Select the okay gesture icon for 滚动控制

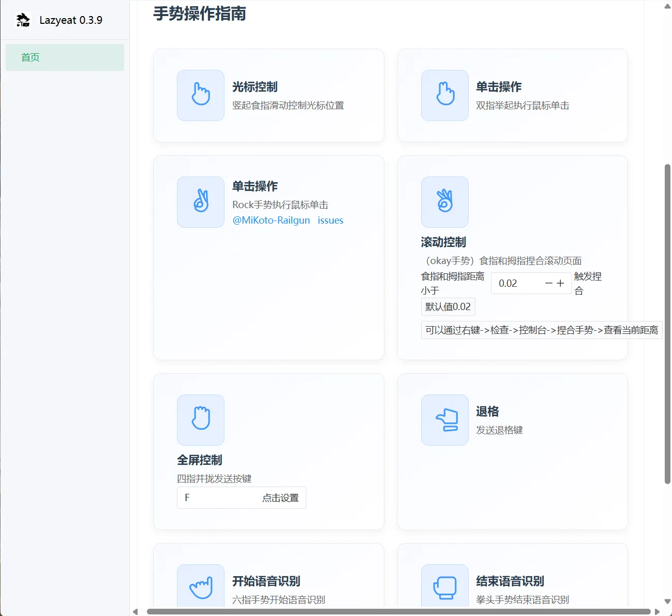[x=444, y=202]
